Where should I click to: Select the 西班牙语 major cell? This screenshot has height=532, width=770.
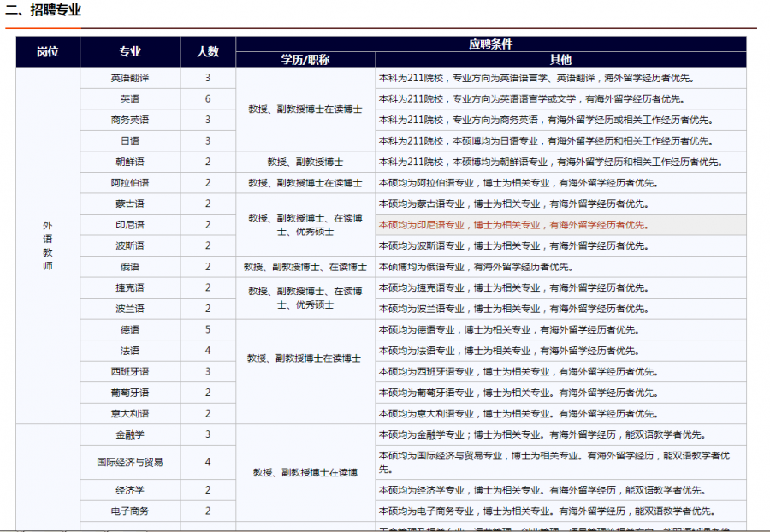pos(130,371)
